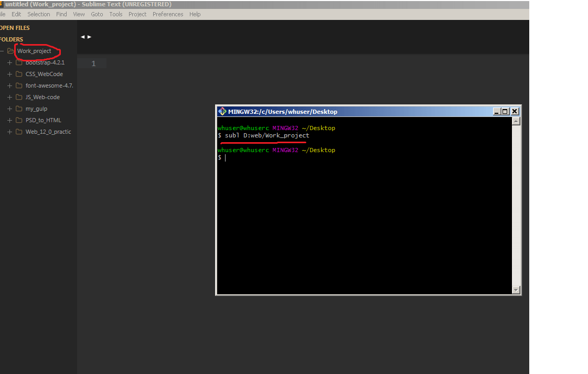
Task: Click the terminal scrollbar up arrow
Action: [516, 121]
